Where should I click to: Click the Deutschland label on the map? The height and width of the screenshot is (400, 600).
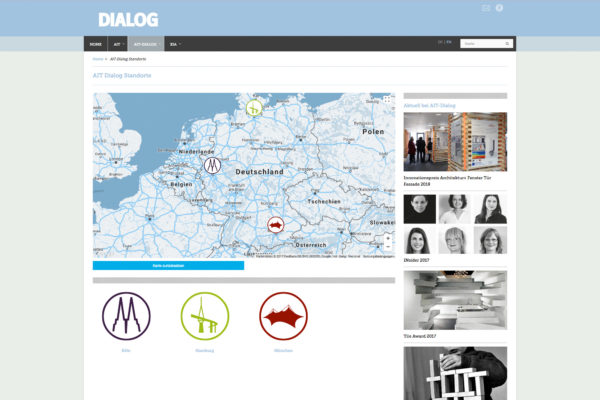coord(259,172)
